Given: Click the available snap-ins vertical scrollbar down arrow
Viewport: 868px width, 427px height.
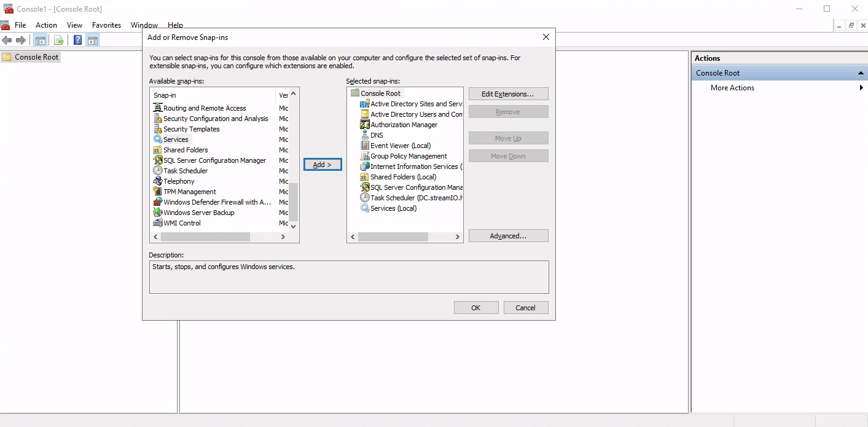Looking at the screenshot, I should pos(294,226).
